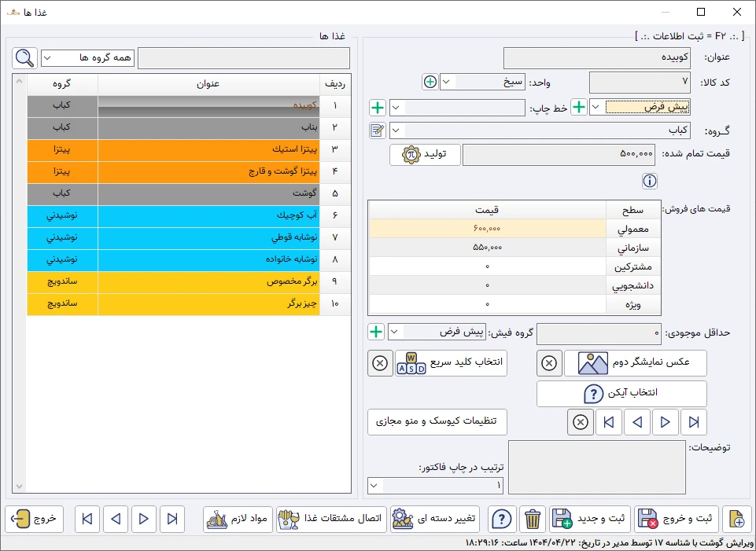This screenshot has width=756, height=551.
Task: Click the search text field above food list
Action: click(244, 58)
